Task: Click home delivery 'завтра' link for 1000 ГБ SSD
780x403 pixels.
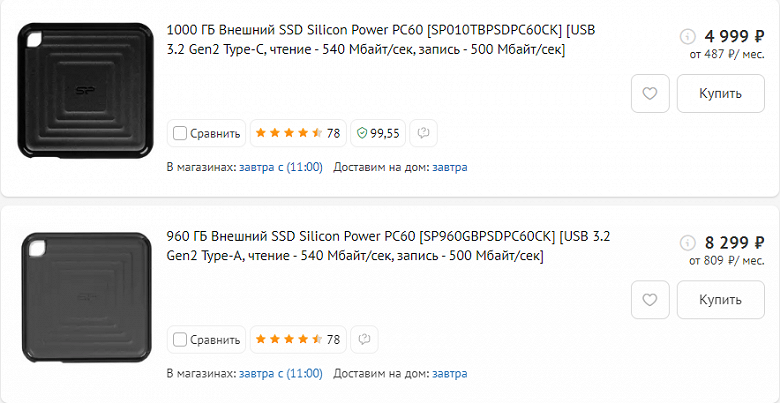Action: click(x=449, y=167)
